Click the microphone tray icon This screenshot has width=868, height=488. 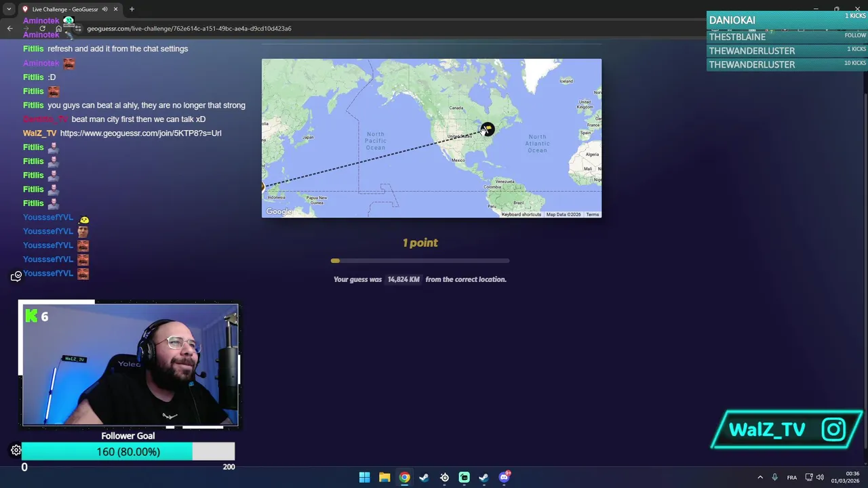[x=774, y=477]
